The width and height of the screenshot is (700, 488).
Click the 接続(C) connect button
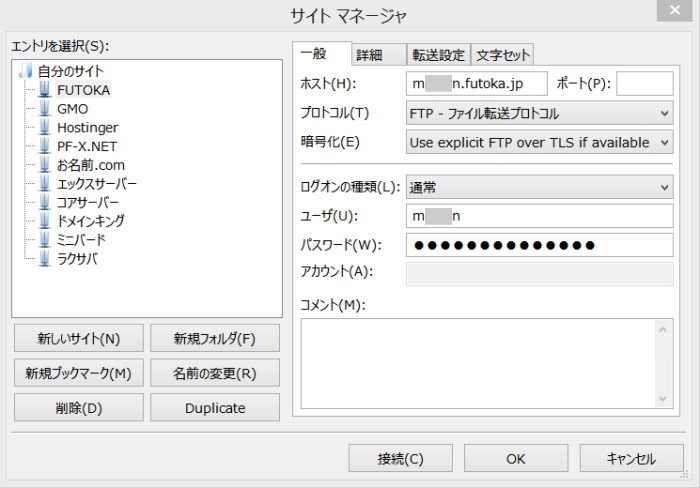click(x=400, y=458)
